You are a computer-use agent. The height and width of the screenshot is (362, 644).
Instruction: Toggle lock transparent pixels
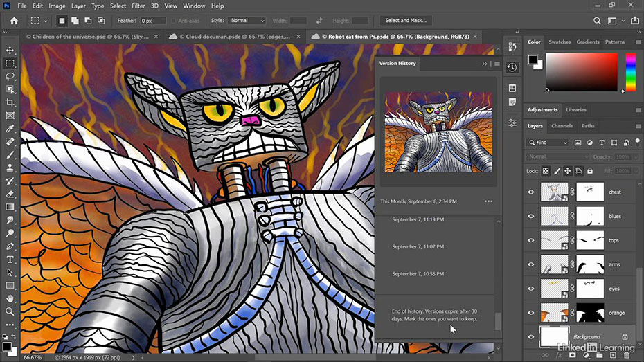point(546,171)
